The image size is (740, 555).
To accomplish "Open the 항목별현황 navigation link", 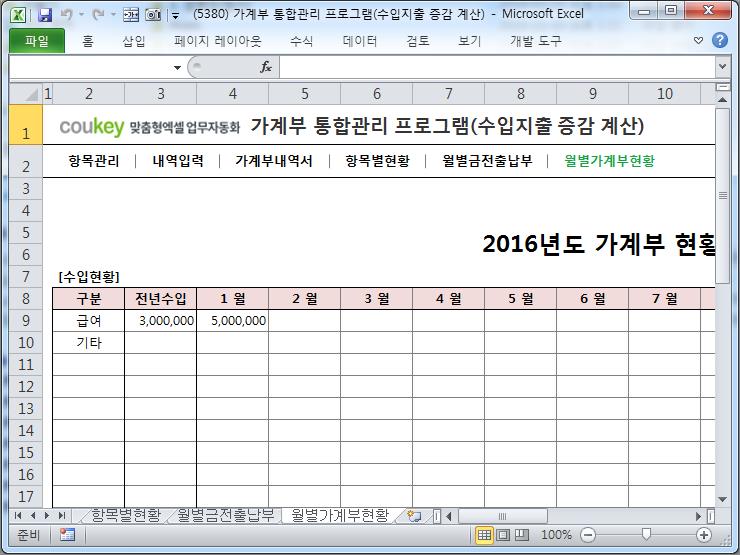I will pyautogui.click(x=378, y=161).
